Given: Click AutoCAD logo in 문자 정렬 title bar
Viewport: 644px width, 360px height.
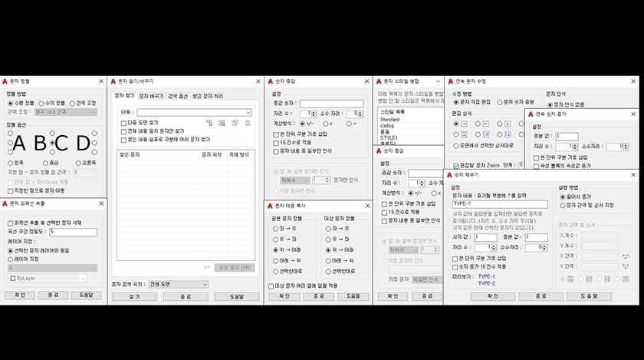Looking at the screenshot, I should (x=5, y=81).
